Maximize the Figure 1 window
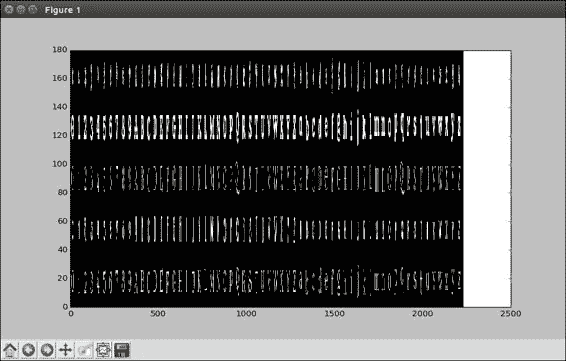566x361 pixels. pyautogui.click(x=32, y=9)
